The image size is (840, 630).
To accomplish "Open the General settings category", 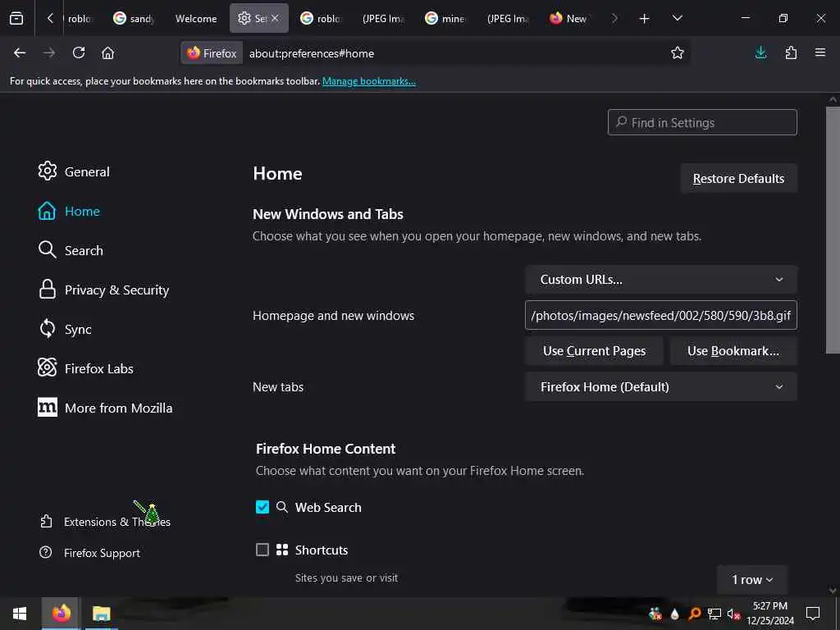I will 74,171.
